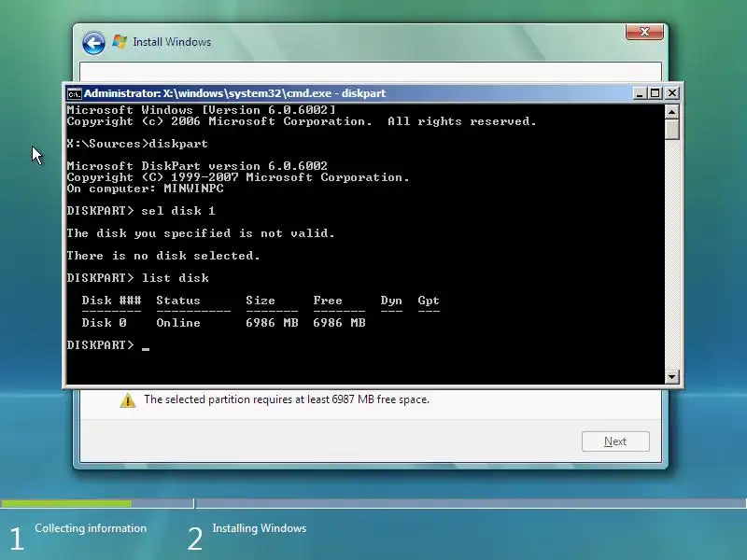Click the yellow warning triangle icon
This screenshot has width=747, height=560.
coord(128,400)
